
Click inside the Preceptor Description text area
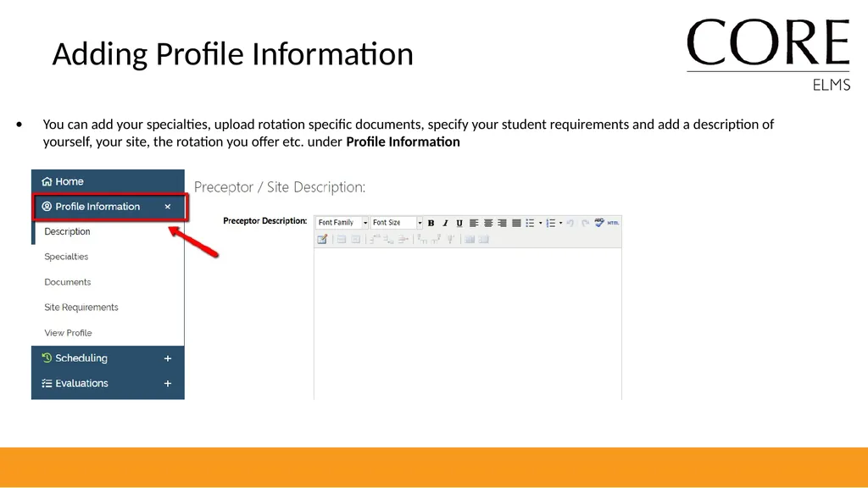[468, 324]
